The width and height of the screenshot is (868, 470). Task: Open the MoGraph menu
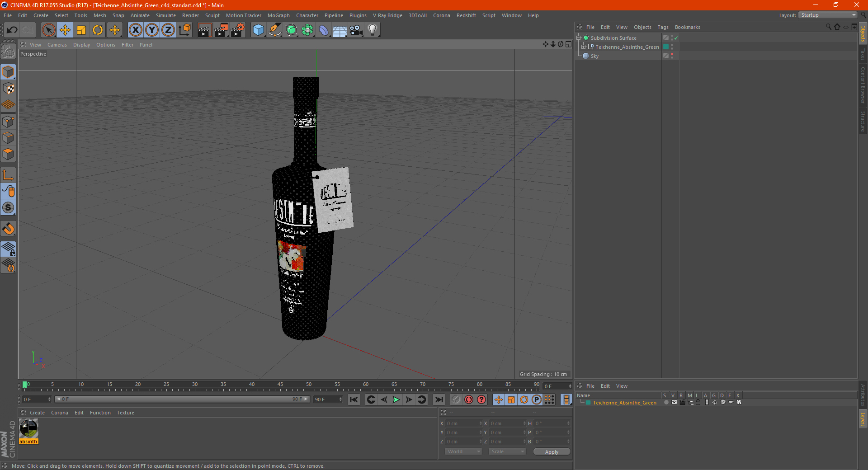pyautogui.click(x=278, y=15)
